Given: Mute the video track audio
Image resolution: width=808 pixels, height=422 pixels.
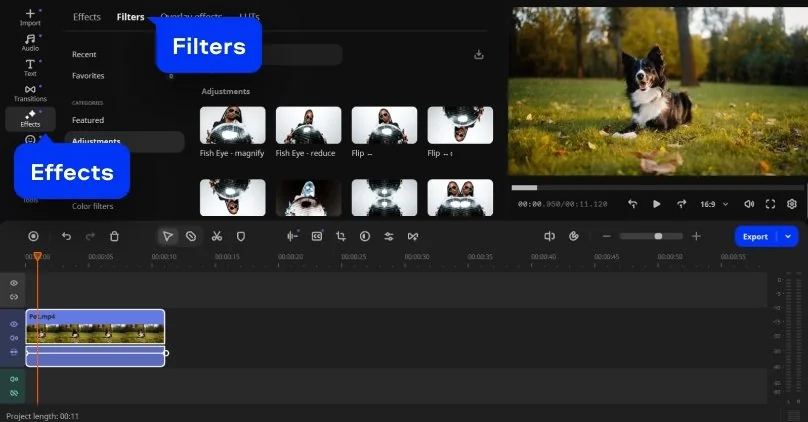Looking at the screenshot, I should [x=14, y=338].
